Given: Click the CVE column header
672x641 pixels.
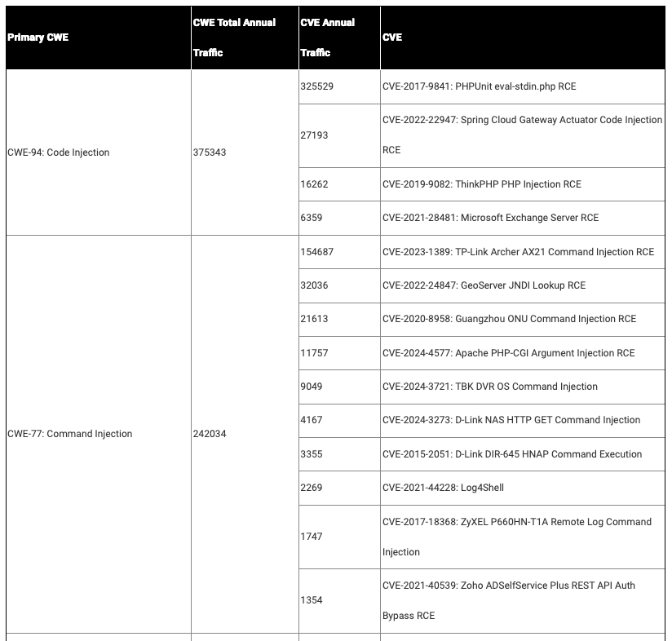Looking at the screenshot, I should pyautogui.click(x=392, y=38).
